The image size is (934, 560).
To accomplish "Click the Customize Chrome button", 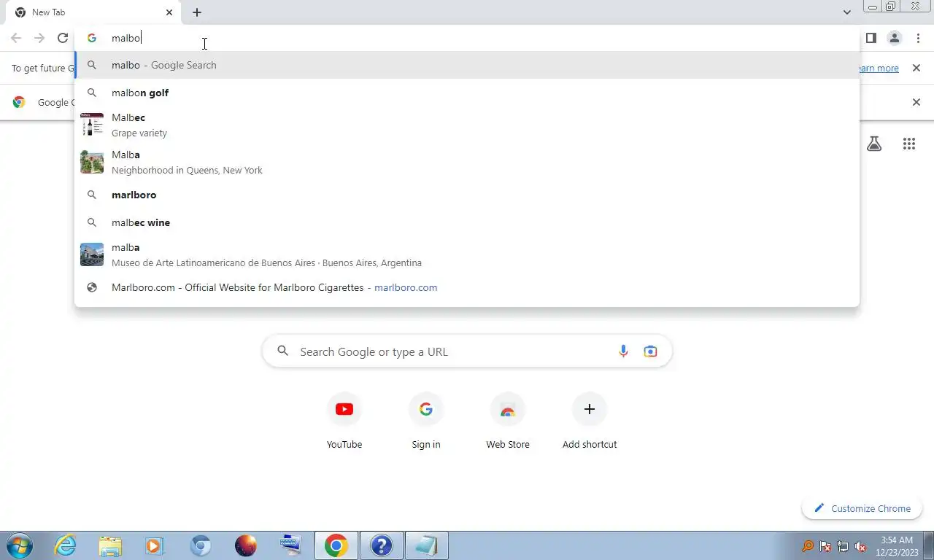I will [x=862, y=508].
